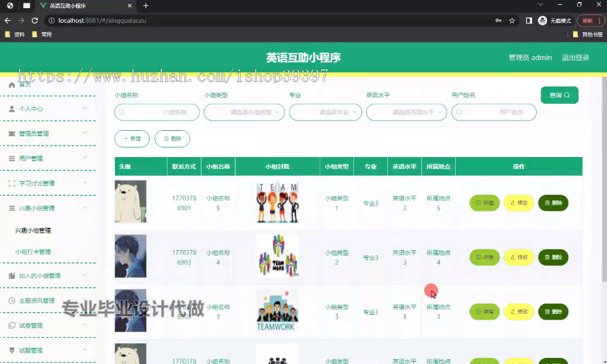This screenshot has width=607, height=364.
Task: Bookmark this page with the star icon
Action: (512, 20)
